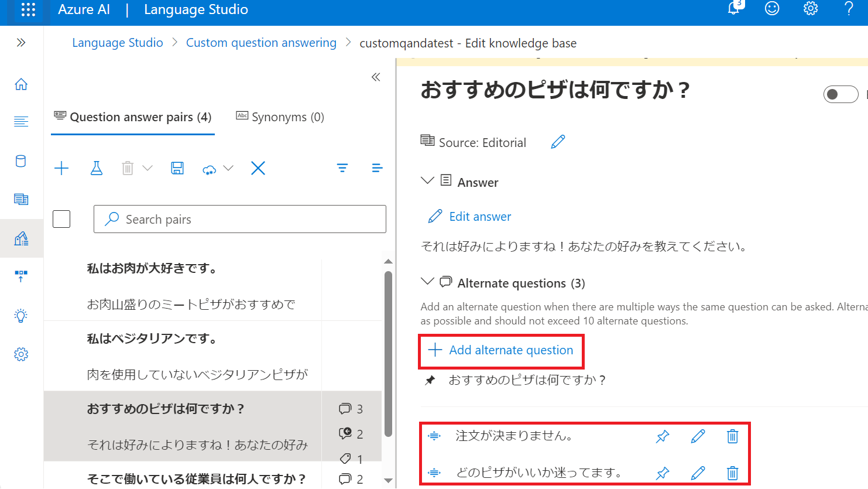Screen dimensions: 868x489
Task: Navigate to Language Studio breadcrumb
Action: [x=118, y=43]
